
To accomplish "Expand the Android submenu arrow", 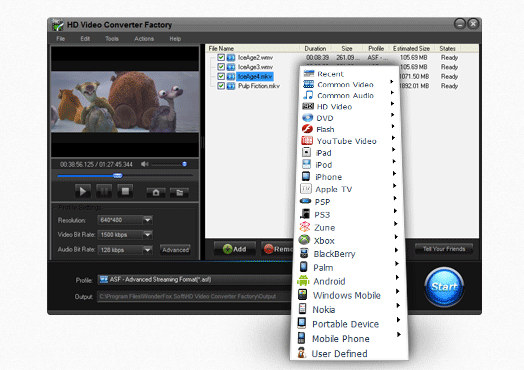I will pos(397,277).
